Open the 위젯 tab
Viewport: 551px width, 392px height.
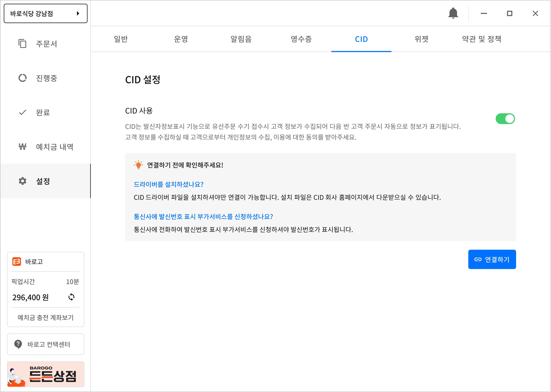click(421, 39)
